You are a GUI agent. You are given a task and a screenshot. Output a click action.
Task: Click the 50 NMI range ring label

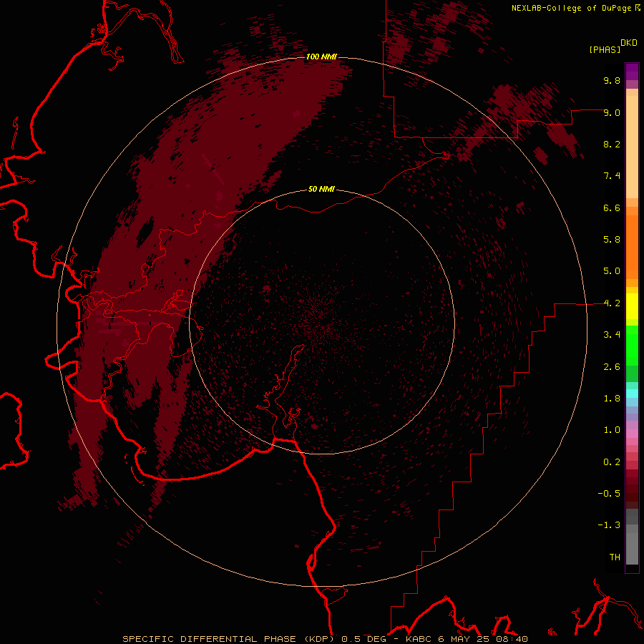click(x=321, y=189)
